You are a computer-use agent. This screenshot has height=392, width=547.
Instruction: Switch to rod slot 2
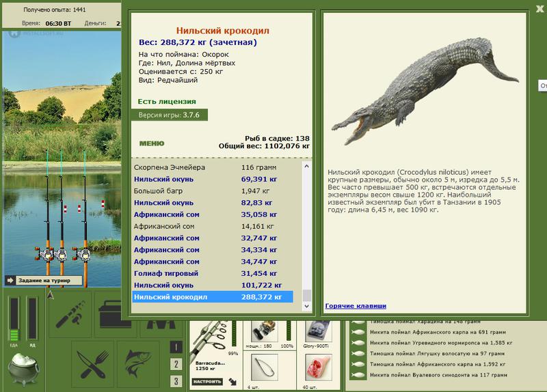176,364
